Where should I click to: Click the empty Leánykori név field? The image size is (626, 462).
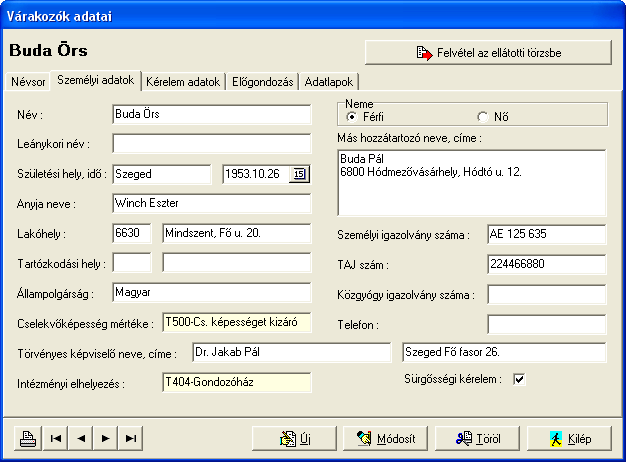click(212, 143)
